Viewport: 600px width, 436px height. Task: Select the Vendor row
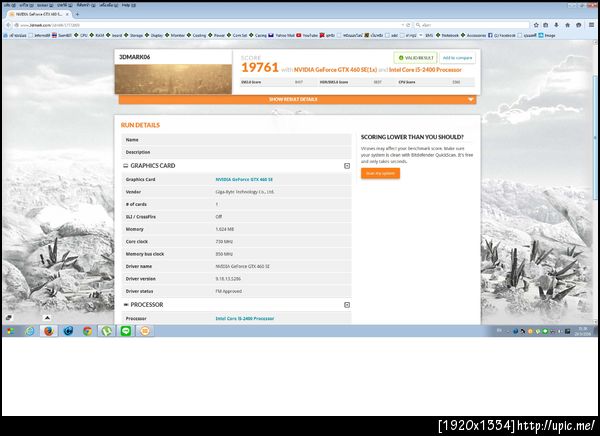236,192
